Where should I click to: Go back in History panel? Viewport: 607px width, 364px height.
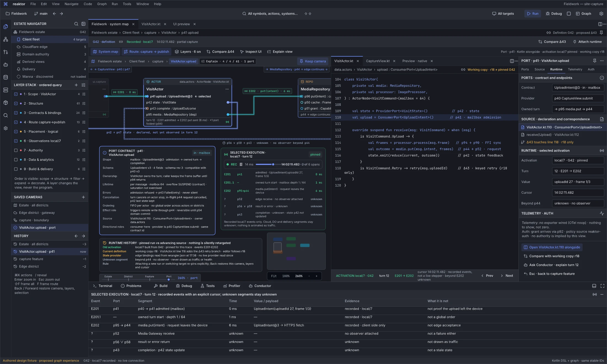[x=76, y=236]
